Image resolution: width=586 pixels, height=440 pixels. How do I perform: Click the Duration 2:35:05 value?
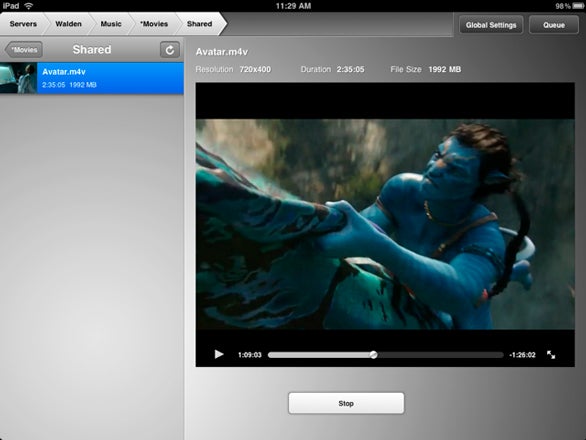351,69
